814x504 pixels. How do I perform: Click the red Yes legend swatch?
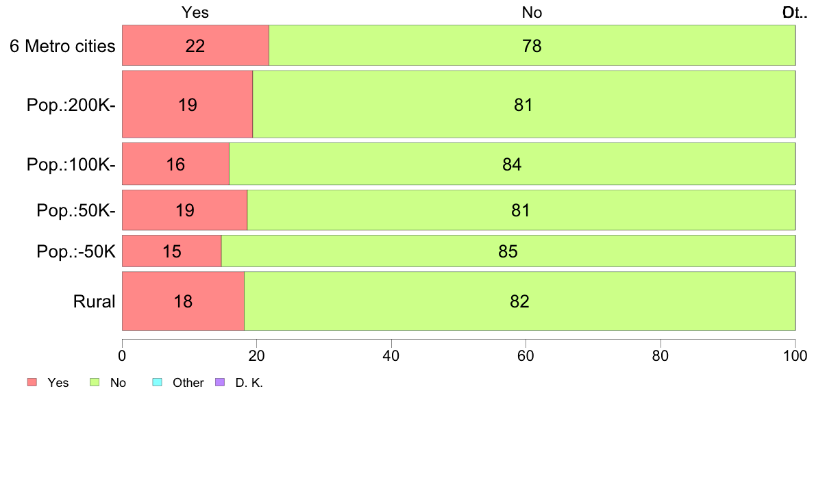click(x=32, y=382)
